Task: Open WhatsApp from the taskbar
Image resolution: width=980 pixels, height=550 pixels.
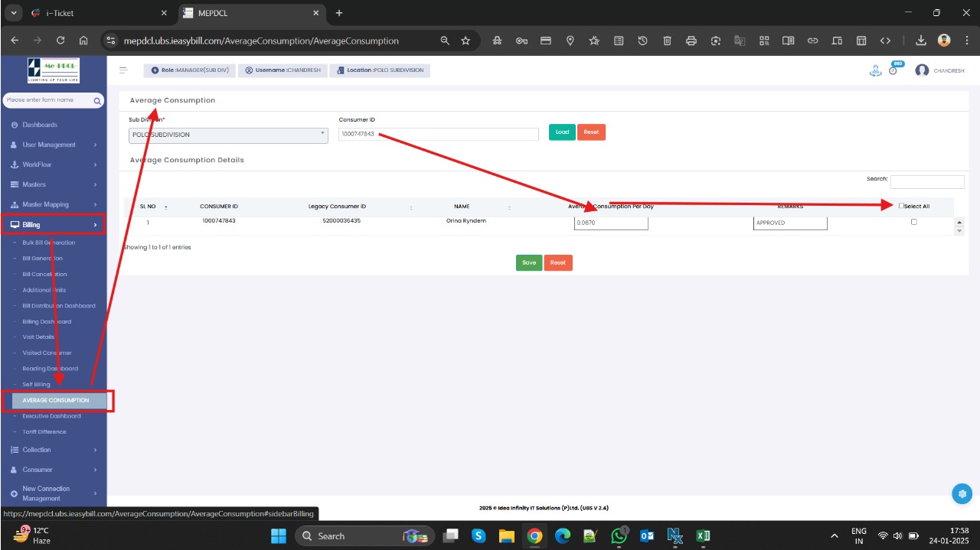Action: [619, 535]
